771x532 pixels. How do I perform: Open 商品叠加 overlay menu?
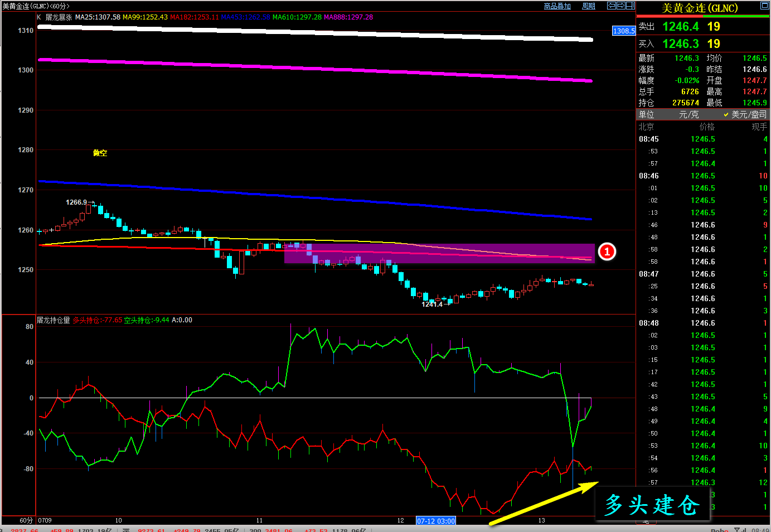[x=557, y=6]
